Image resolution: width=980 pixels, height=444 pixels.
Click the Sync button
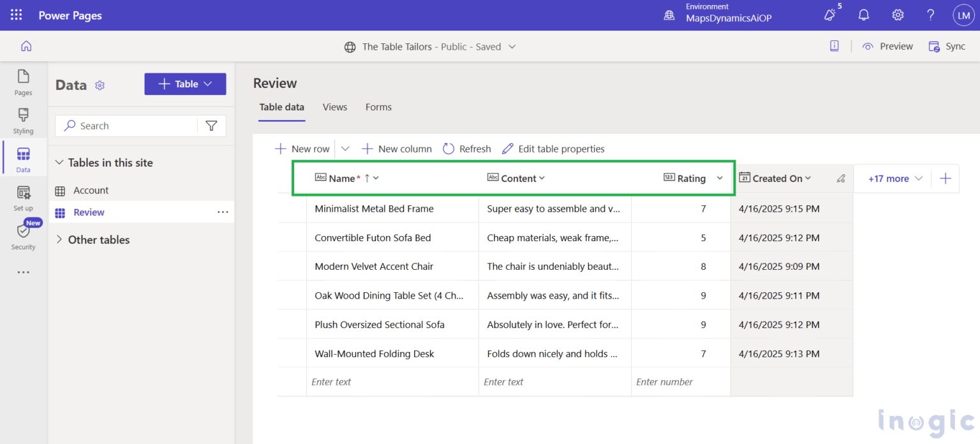946,46
